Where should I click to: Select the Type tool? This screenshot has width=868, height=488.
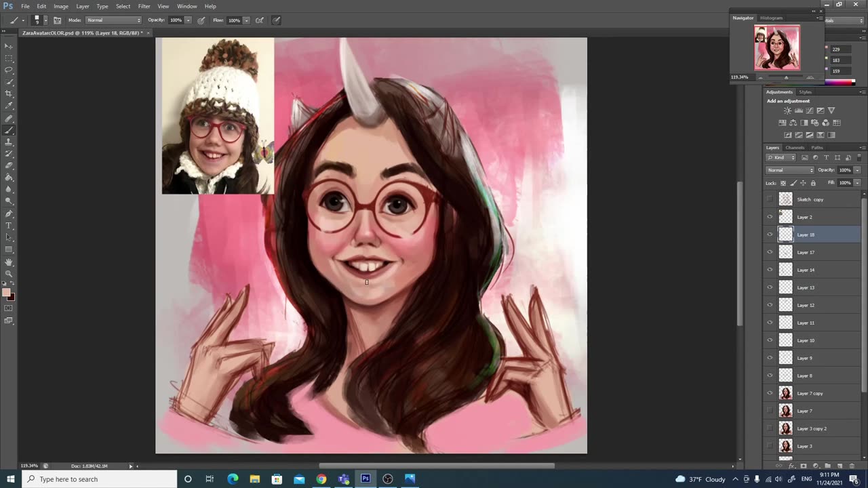[9, 226]
